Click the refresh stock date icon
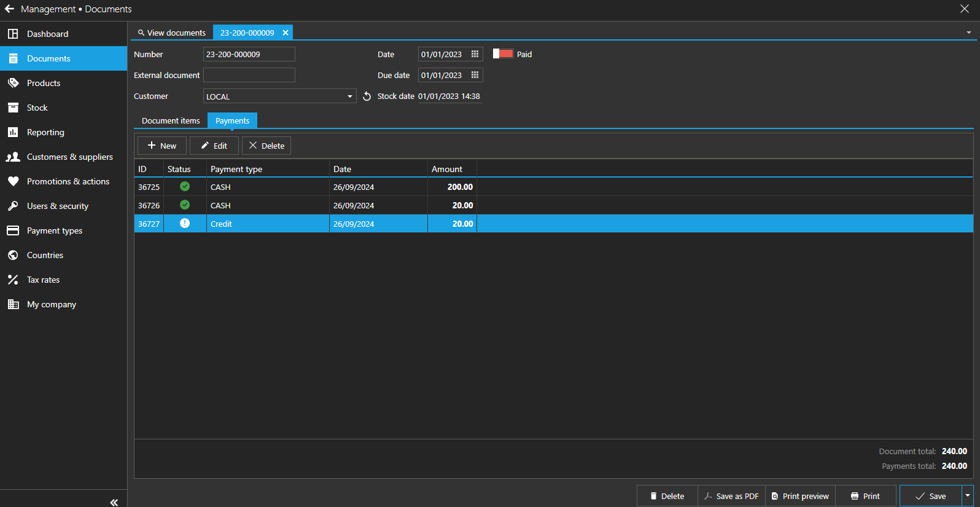This screenshot has width=980, height=507. (367, 96)
